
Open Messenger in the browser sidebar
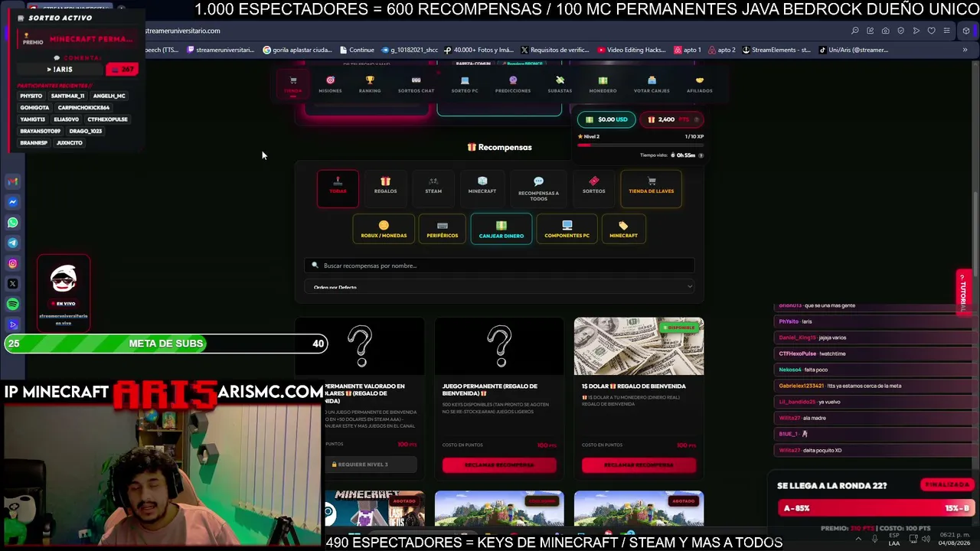[12, 202]
